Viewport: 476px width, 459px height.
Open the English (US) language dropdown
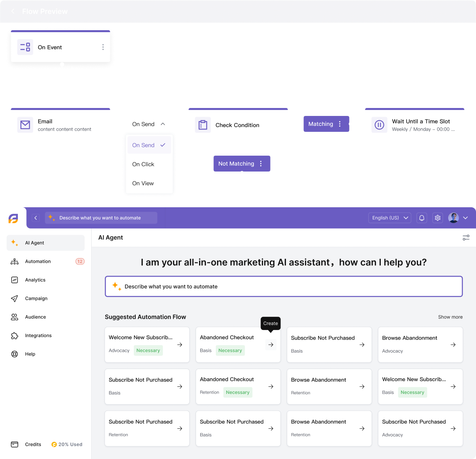390,218
